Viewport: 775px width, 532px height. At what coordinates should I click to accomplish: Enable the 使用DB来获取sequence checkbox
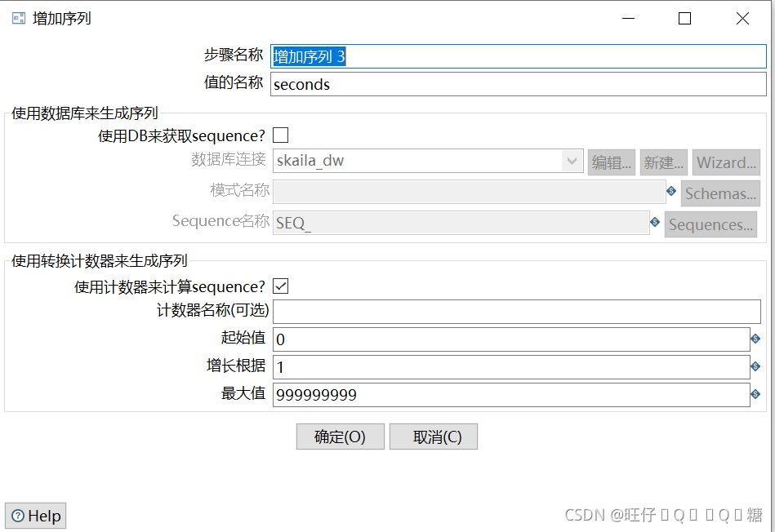281,135
